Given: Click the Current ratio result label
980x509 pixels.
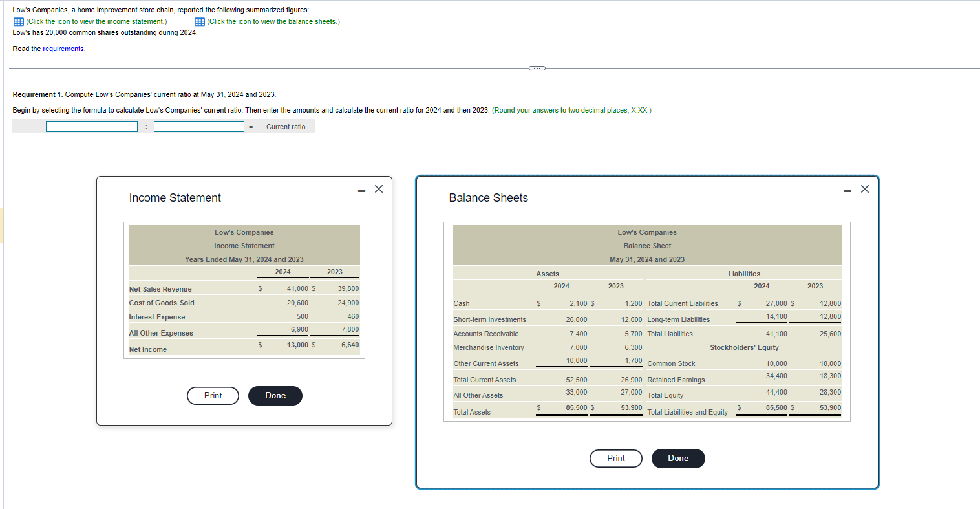Looking at the screenshot, I should tap(286, 127).
